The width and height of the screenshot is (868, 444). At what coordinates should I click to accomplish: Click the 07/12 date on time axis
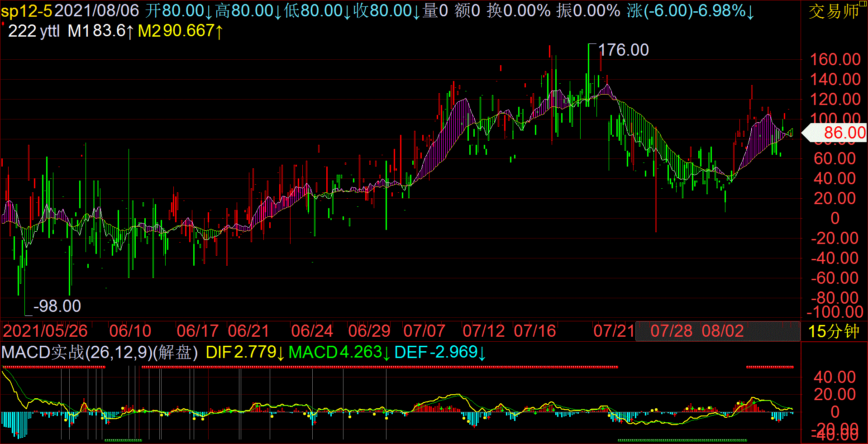tap(483, 331)
